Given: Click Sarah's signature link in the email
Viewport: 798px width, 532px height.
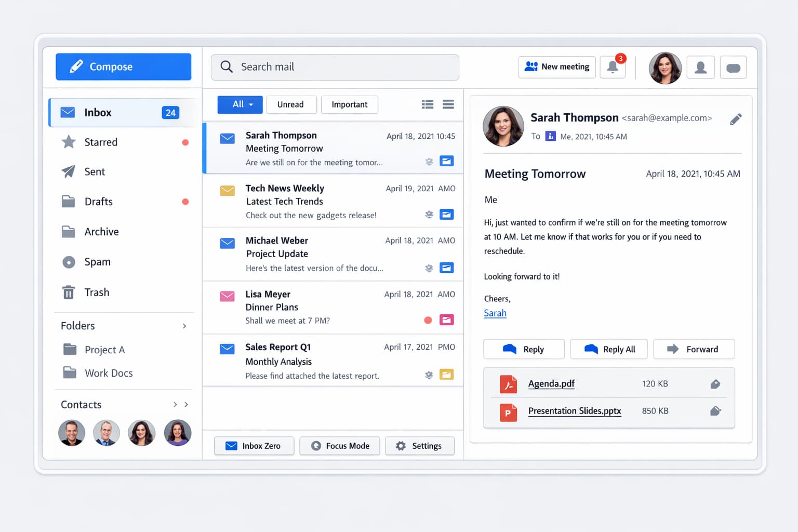Looking at the screenshot, I should 495,313.
